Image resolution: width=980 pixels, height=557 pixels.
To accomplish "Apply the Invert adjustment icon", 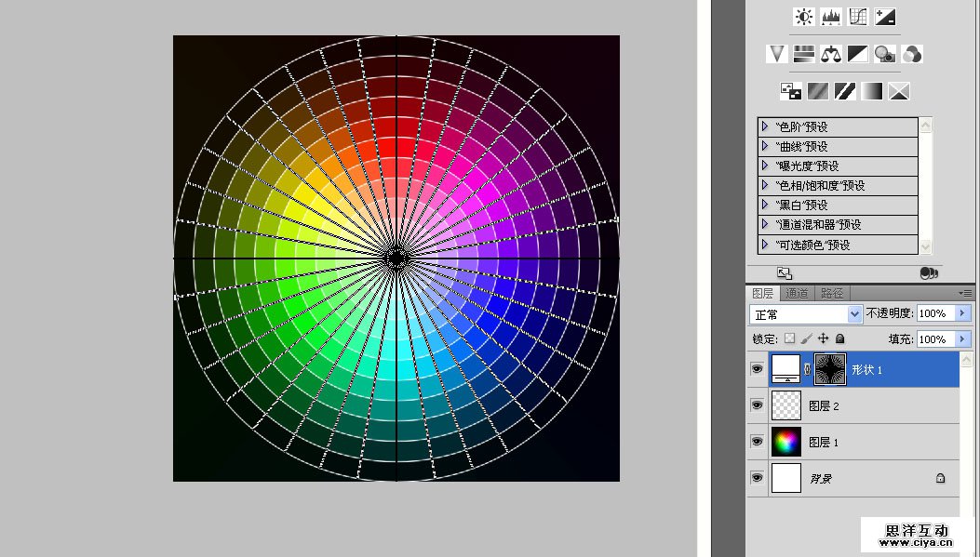I will (790, 91).
